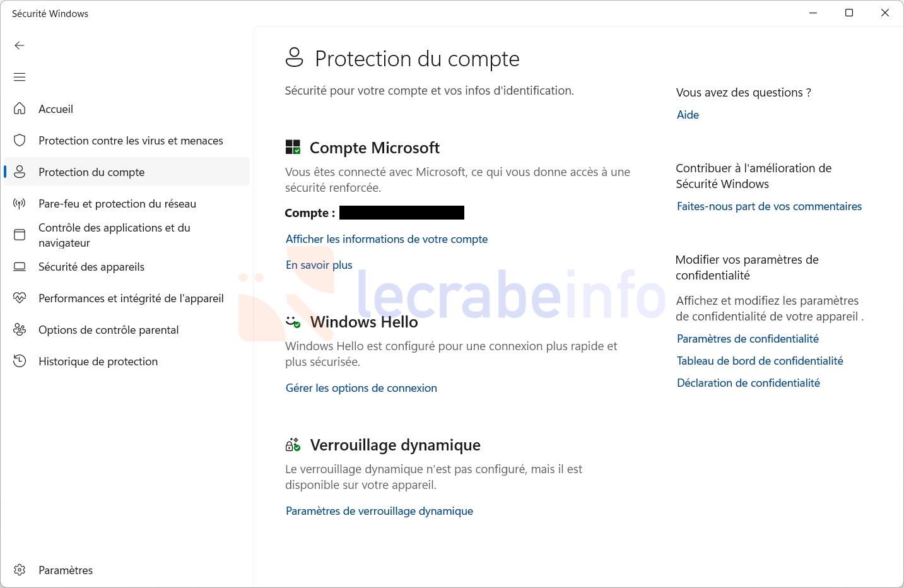Open Faites-nous part de vos commentaires
Screen dimensions: 904x588
769,206
